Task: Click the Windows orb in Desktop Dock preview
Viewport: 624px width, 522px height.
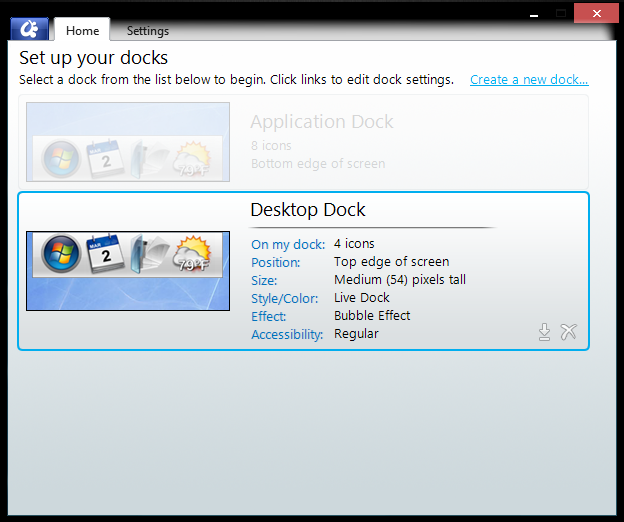Action: pos(61,253)
